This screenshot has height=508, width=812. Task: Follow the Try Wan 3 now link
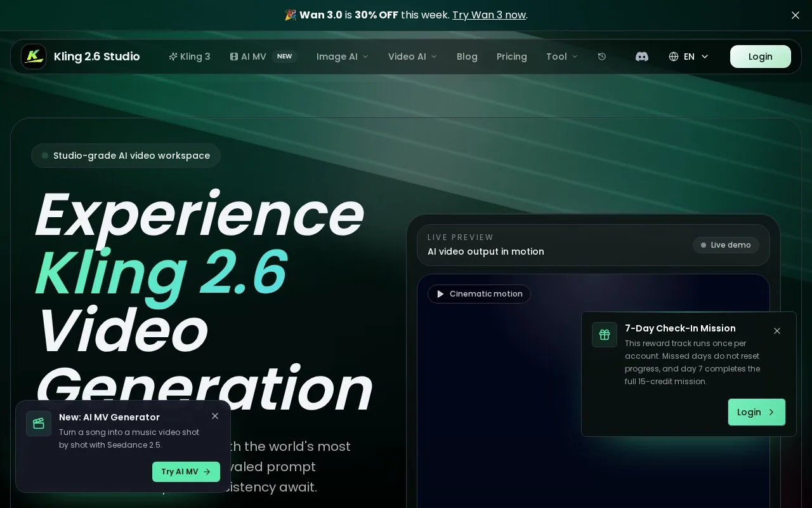pyautogui.click(x=489, y=15)
